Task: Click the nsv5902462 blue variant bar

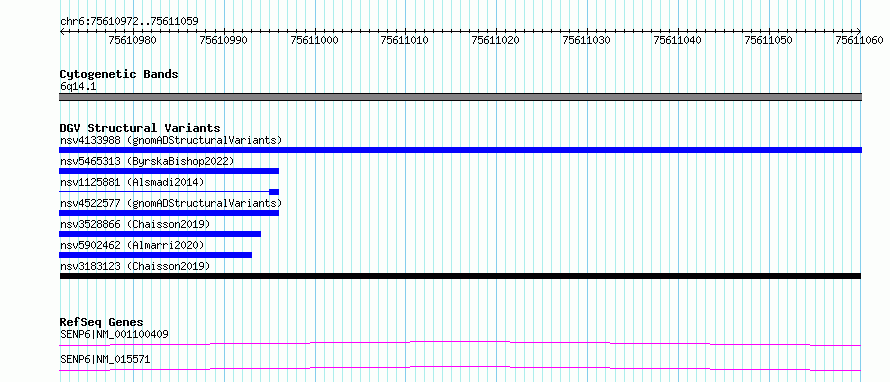Action: pyautogui.click(x=156, y=255)
